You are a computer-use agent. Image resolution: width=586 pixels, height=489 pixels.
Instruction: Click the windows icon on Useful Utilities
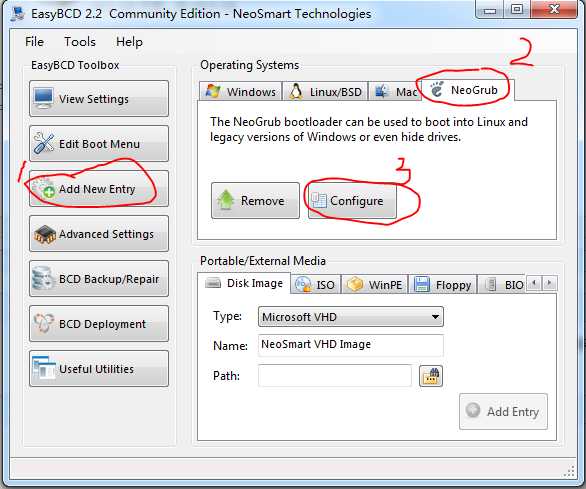44,368
